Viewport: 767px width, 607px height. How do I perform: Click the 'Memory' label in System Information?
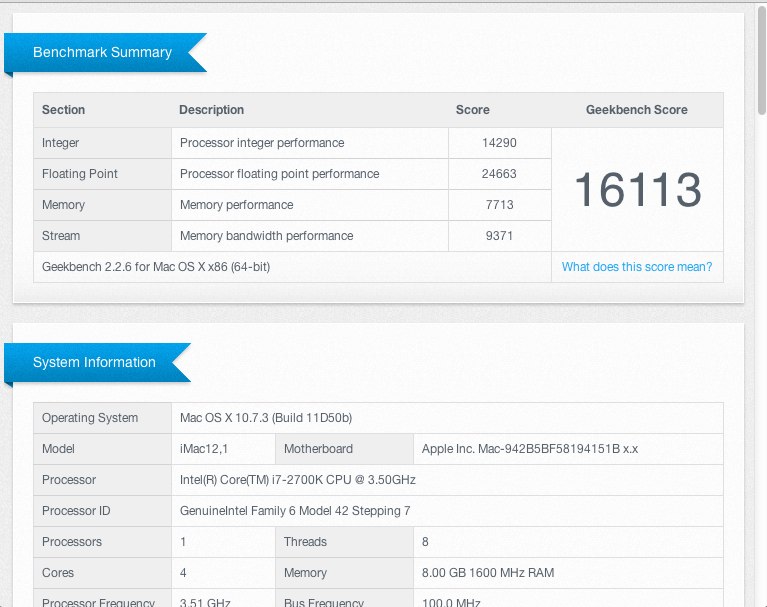[x=305, y=573]
